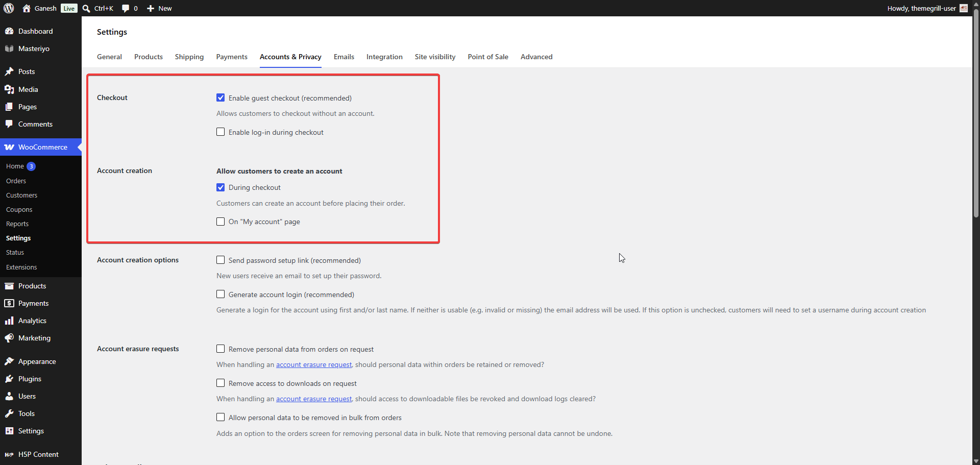The height and width of the screenshot is (465, 980).
Task: Click the themegrill-user avatar icon
Action: tap(964, 8)
